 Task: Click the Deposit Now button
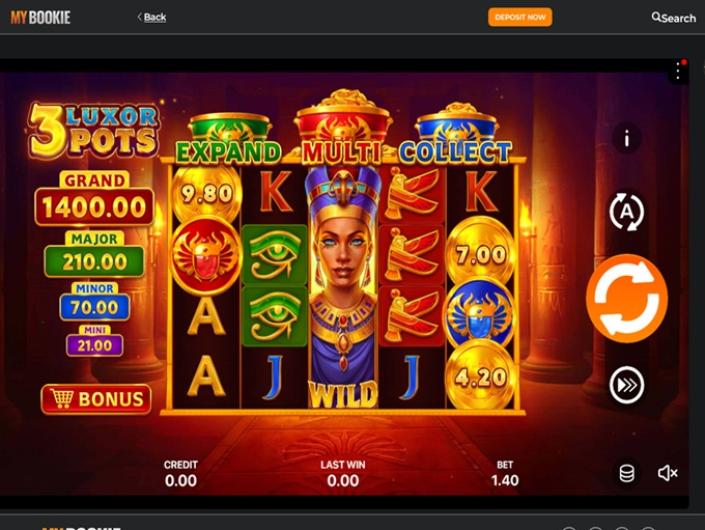click(x=520, y=17)
